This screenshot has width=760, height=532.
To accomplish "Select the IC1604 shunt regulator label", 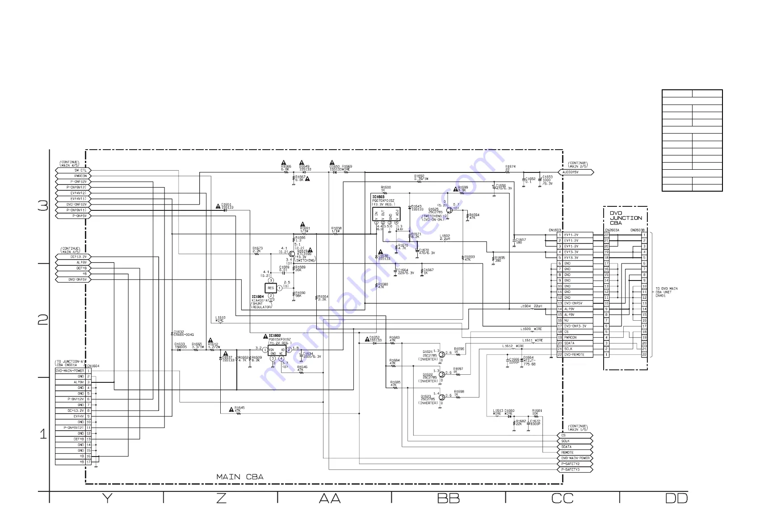I will pos(258,297).
